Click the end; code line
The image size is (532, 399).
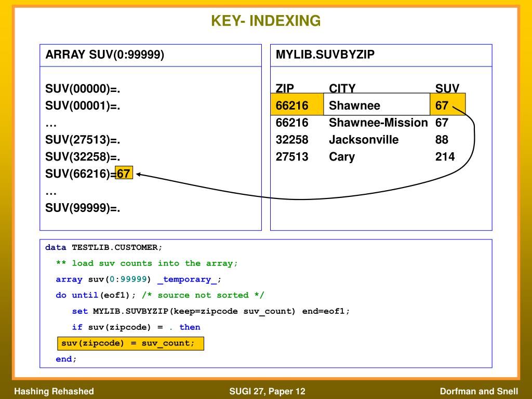66,359
